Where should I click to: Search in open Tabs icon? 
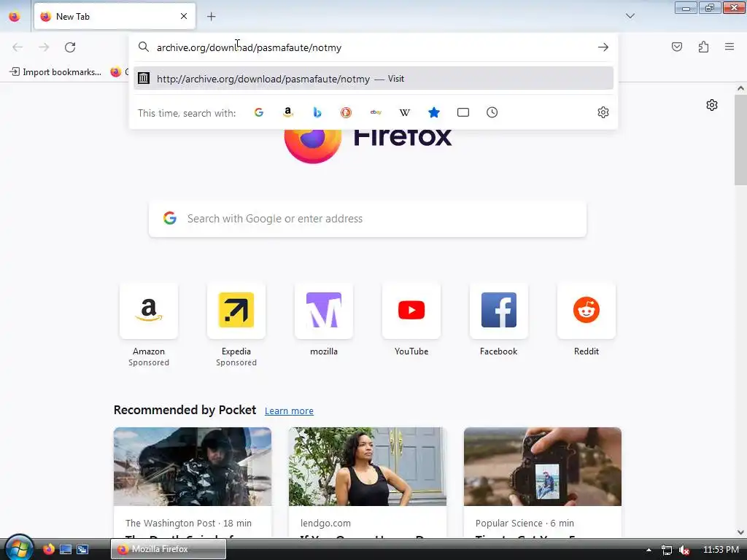tap(463, 112)
